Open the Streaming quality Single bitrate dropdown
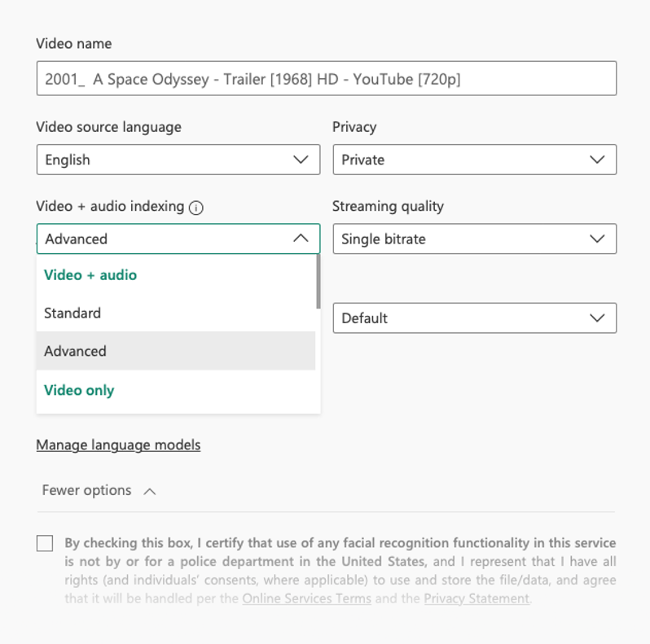This screenshot has width=650, height=644. coord(475,239)
